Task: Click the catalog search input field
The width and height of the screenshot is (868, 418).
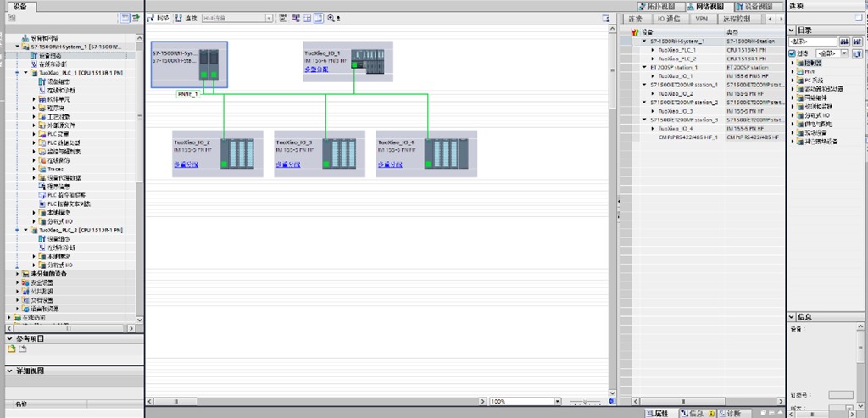Action: coord(813,42)
